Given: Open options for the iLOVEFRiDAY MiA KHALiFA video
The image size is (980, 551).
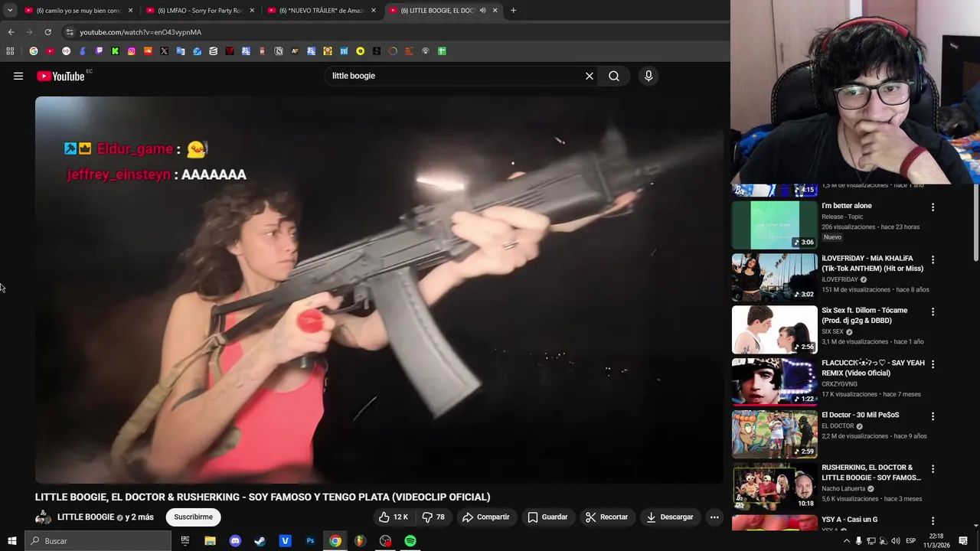Looking at the screenshot, I should point(933,260).
